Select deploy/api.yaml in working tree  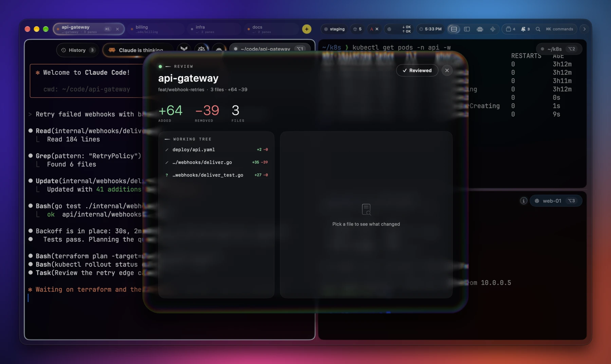click(216, 150)
